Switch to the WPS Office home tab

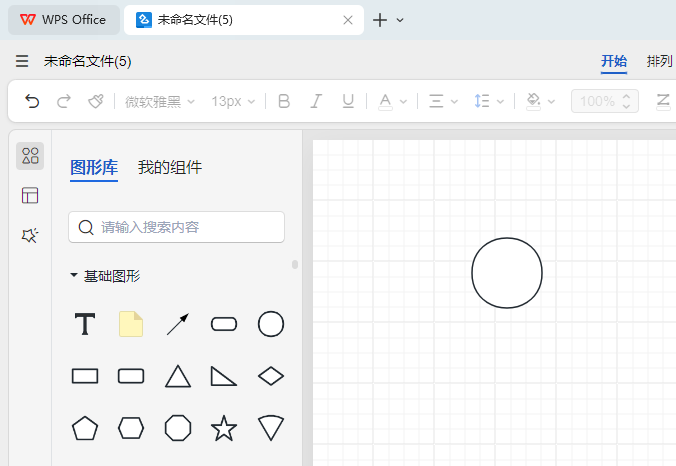[64, 20]
